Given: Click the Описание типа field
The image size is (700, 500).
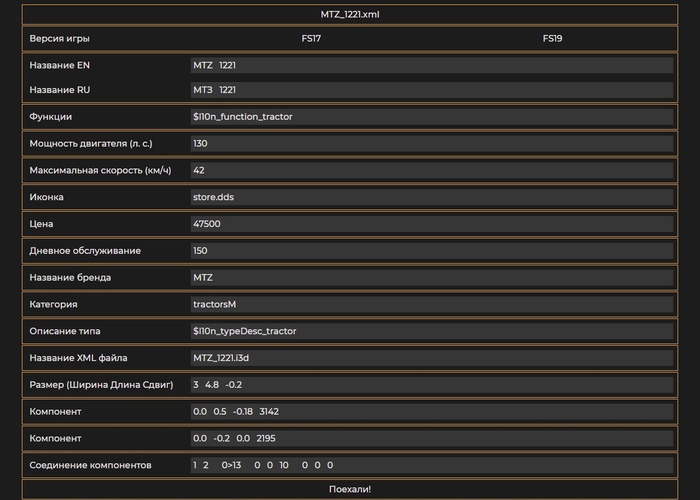Looking at the screenshot, I should coord(432,331).
